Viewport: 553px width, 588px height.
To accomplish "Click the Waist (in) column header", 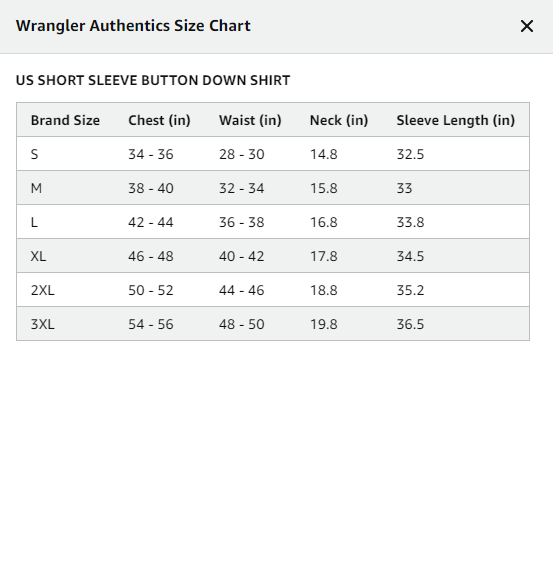I will pyautogui.click(x=250, y=120).
